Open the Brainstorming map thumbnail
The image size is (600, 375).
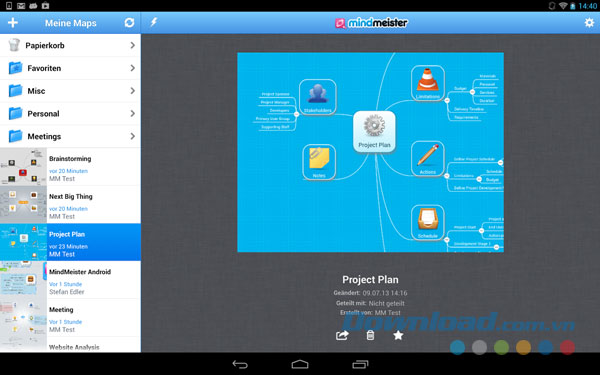pyautogui.click(x=23, y=167)
